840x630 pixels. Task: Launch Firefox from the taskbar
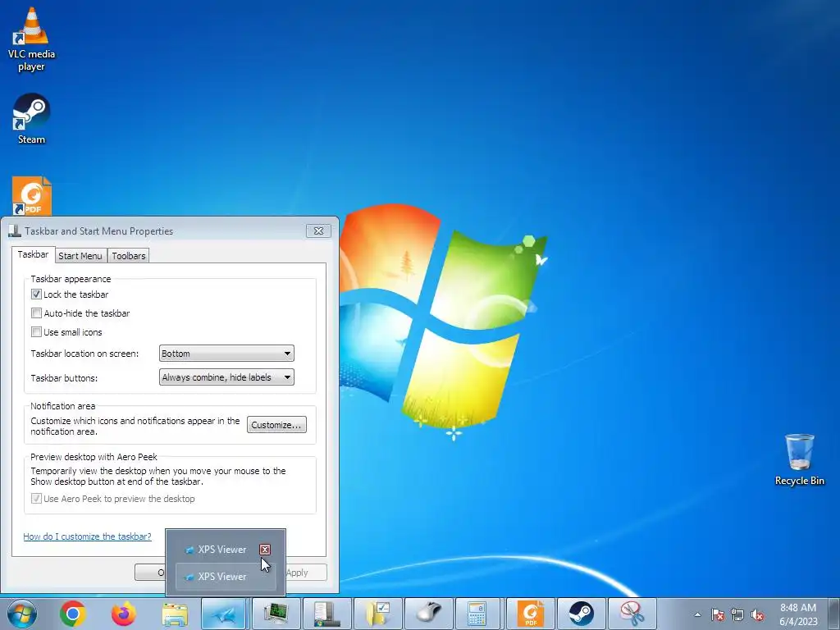[x=124, y=614]
